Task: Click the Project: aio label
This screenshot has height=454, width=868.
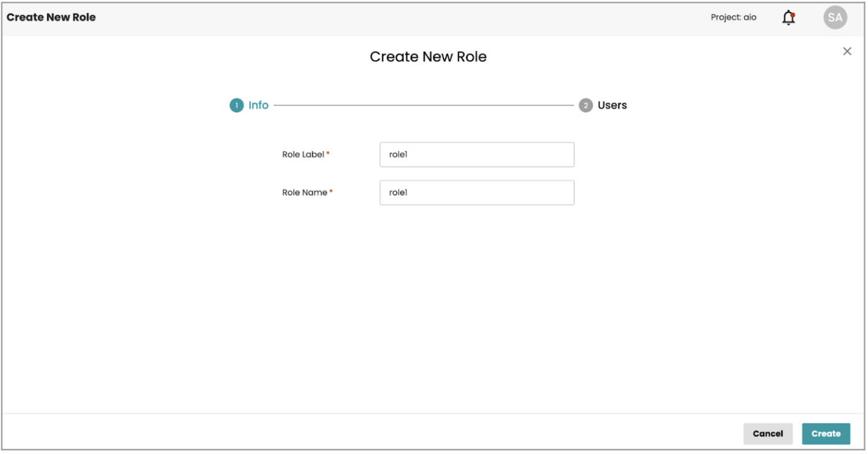Action: (x=733, y=17)
